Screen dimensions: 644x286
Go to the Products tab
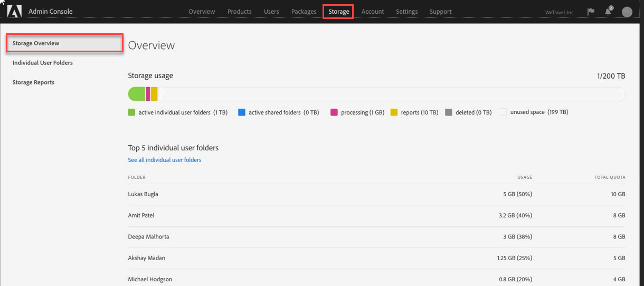click(239, 12)
